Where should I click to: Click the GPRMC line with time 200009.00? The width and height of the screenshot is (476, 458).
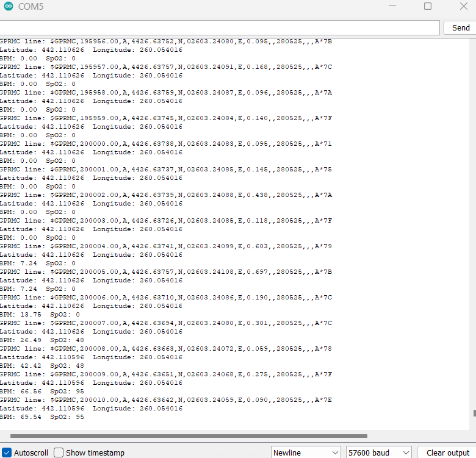pyautogui.click(x=166, y=374)
